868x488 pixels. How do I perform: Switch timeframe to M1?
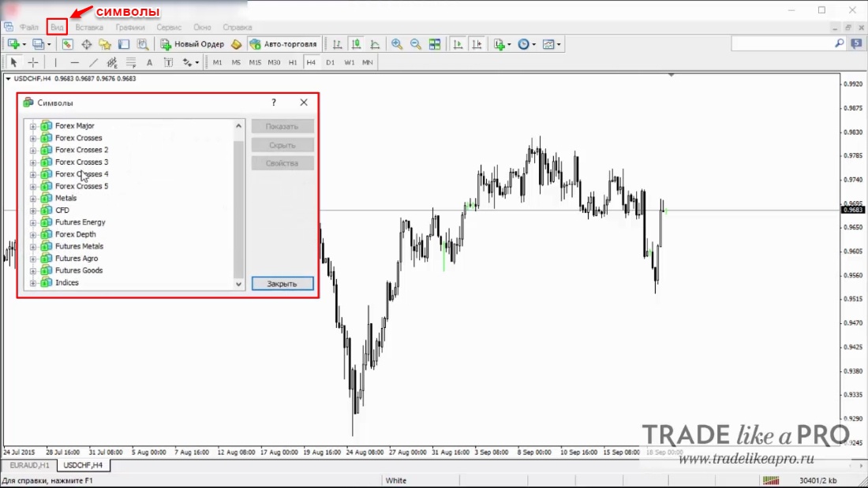(217, 62)
